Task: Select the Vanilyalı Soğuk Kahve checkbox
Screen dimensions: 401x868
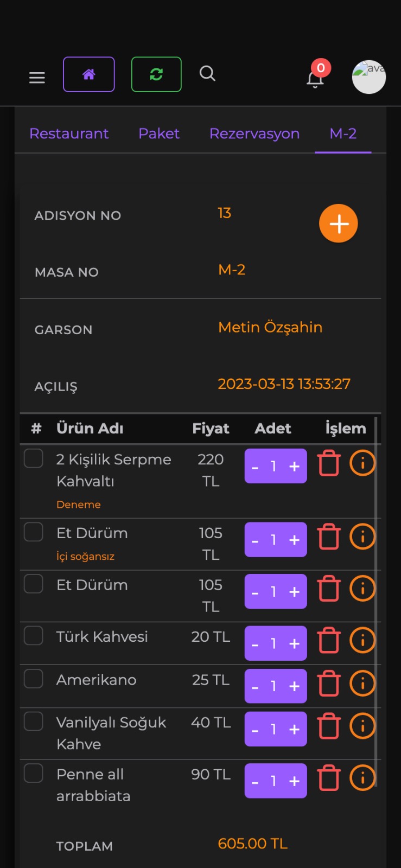Action: [x=34, y=722]
